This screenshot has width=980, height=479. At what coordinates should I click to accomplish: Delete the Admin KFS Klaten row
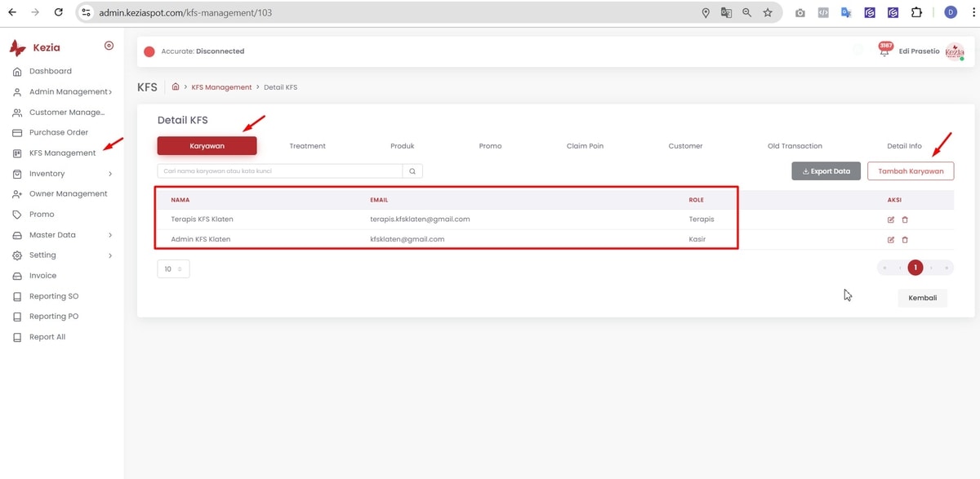click(x=905, y=240)
